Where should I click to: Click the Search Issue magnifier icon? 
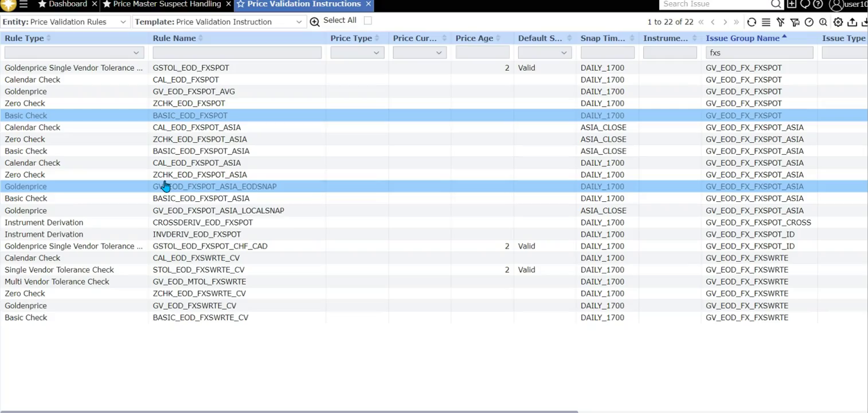click(776, 4)
